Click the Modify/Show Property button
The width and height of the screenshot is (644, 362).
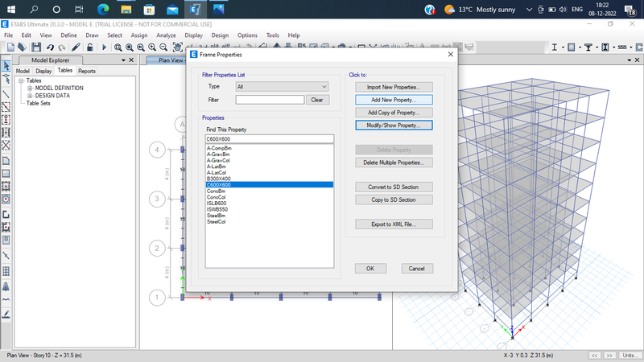click(394, 125)
